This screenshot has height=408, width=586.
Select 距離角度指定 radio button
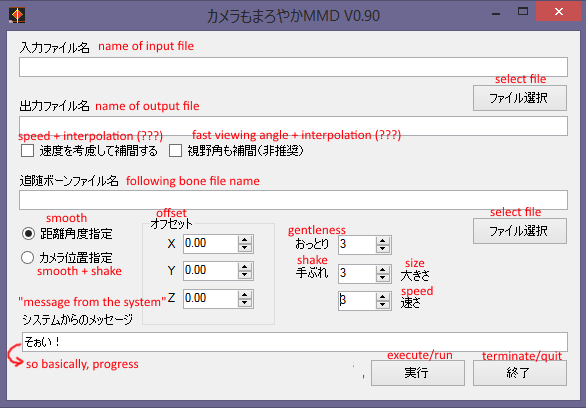(28, 234)
